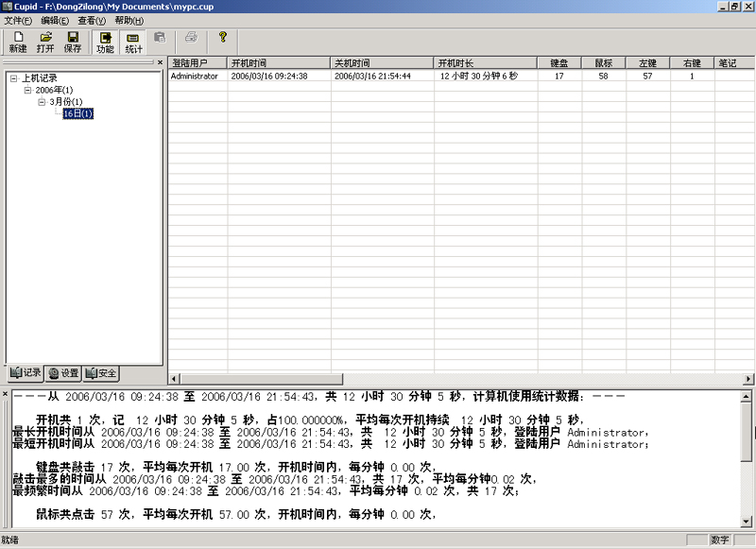The width and height of the screenshot is (756, 549).
Task: Click the paste icon in toolbar
Action: pos(160,38)
